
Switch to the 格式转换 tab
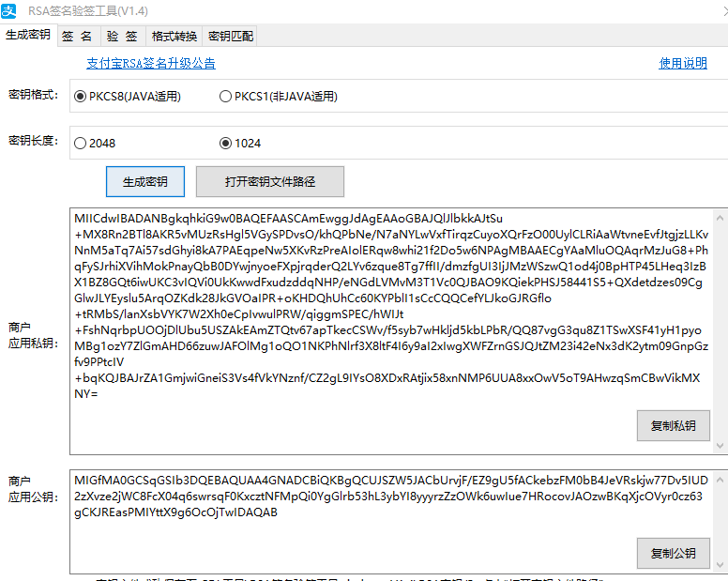(174, 37)
